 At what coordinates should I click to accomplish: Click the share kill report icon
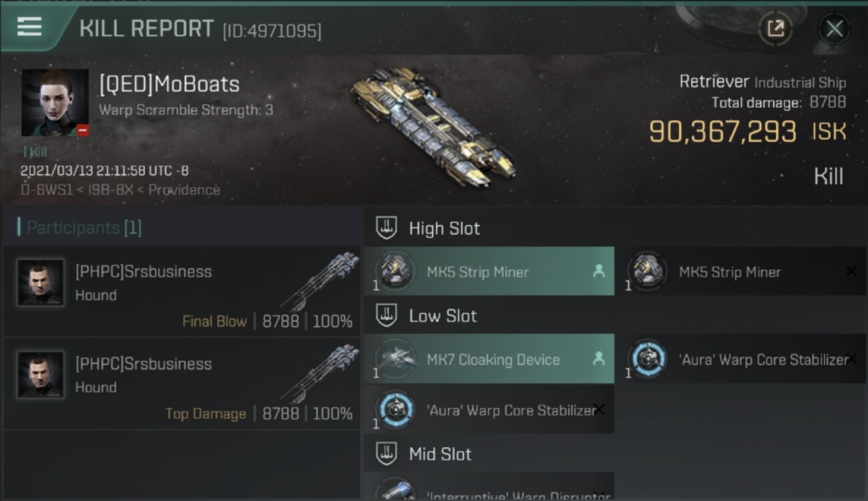[775, 28]
